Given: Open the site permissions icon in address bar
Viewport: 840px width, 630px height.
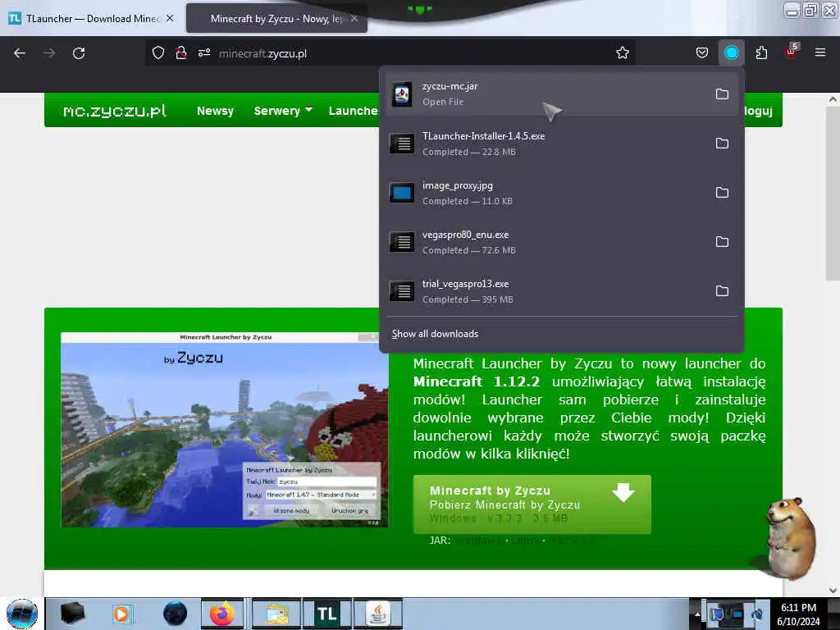Looking at the screenshot, I should [204, 52].
